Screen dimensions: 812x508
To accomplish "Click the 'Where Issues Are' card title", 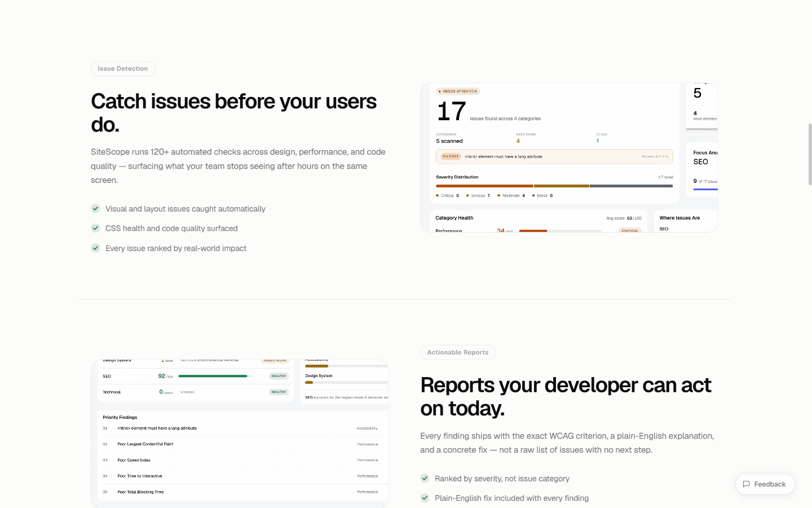I will (x=679, y=218).
